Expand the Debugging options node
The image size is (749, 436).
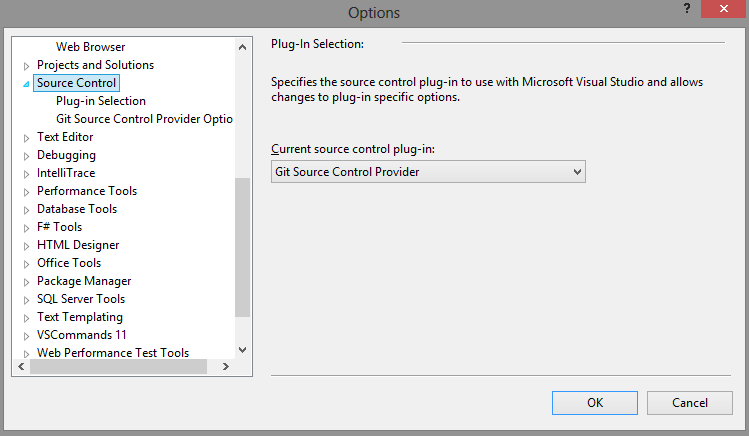click(x=27, y=156)
